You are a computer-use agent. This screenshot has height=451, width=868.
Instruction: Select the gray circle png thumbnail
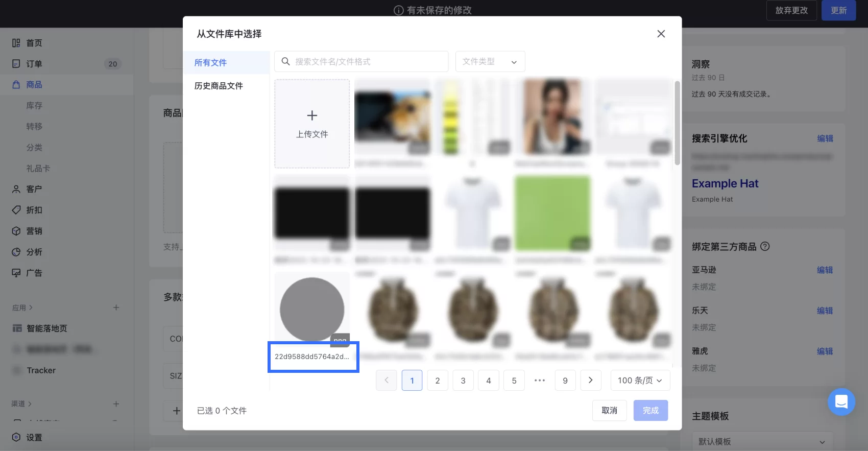coord(312,310)
